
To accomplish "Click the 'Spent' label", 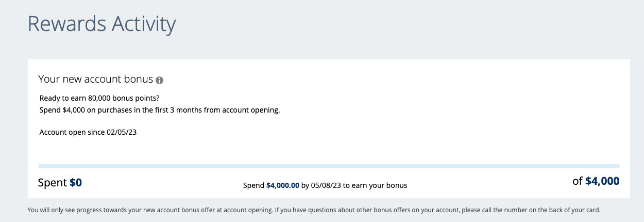I will (53, 183).
